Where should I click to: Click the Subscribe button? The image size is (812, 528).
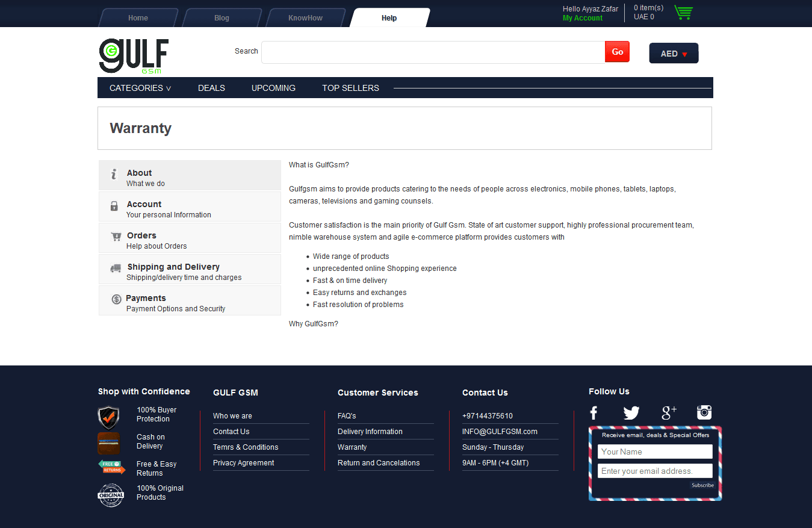pyautogui.click(x=702, y=485)
